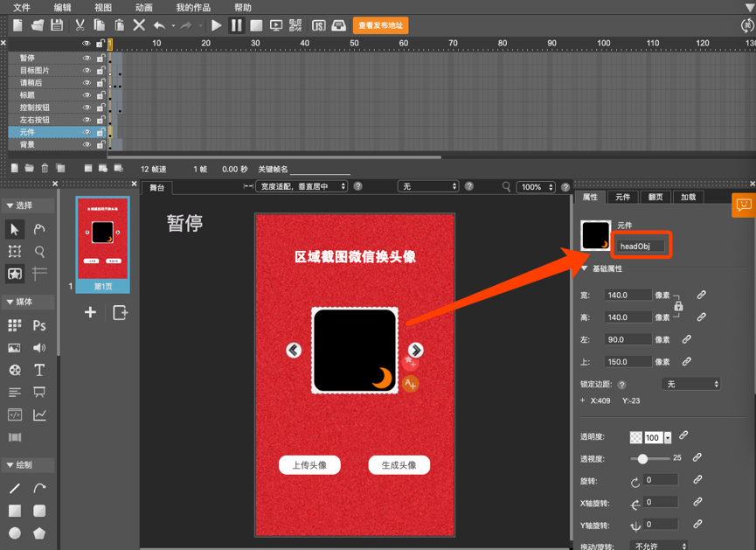Select the Ps import tool
Screen dimensions: 756x550
39,325
